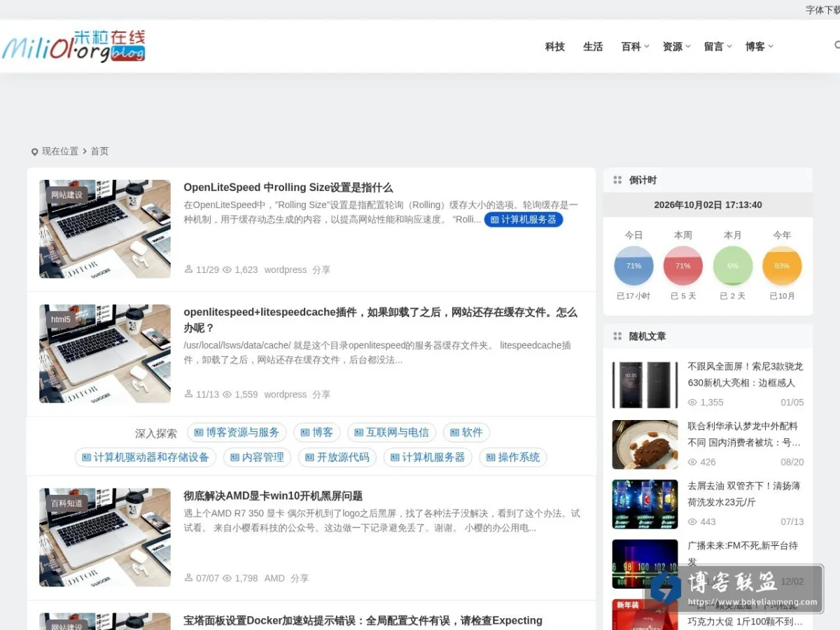The width and height of the screenshot is (840, 630).
Task: Click eye icon next to 1,355 views
Action: [692, 402]
